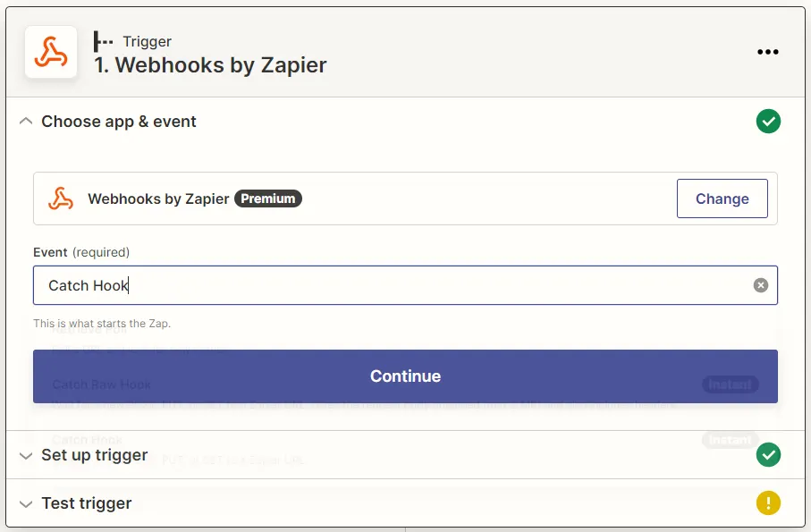Select the "Test trigger" section heading

87,503
